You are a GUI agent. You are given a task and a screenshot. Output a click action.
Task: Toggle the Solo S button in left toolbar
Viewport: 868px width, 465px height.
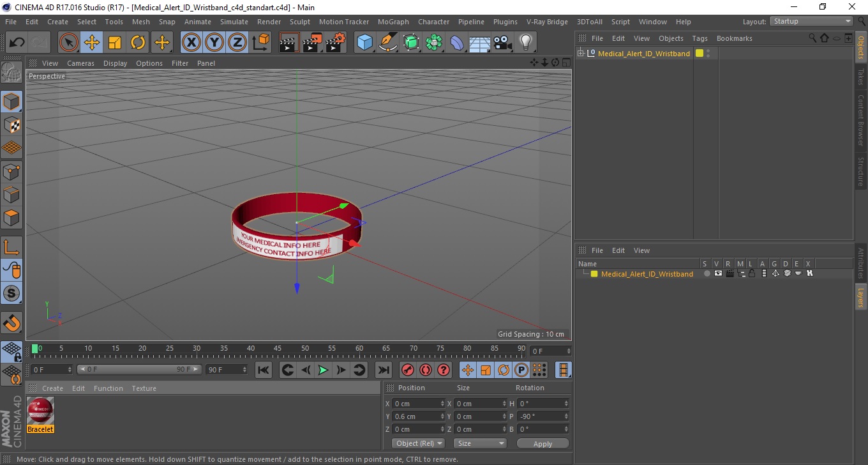[x=11, y=293]
